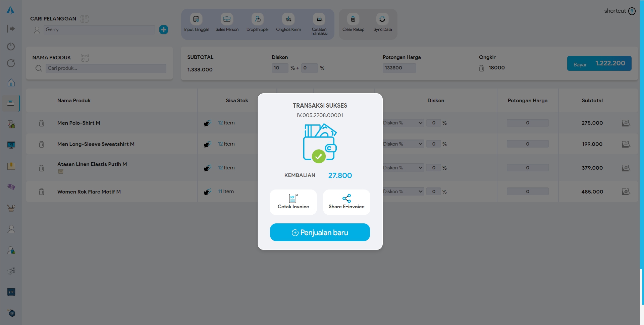Open Diskon % dropdown for Women Rok Flare Motif
Screen dimensions: 644x325
pyautogui.click(x=403, y=192)
